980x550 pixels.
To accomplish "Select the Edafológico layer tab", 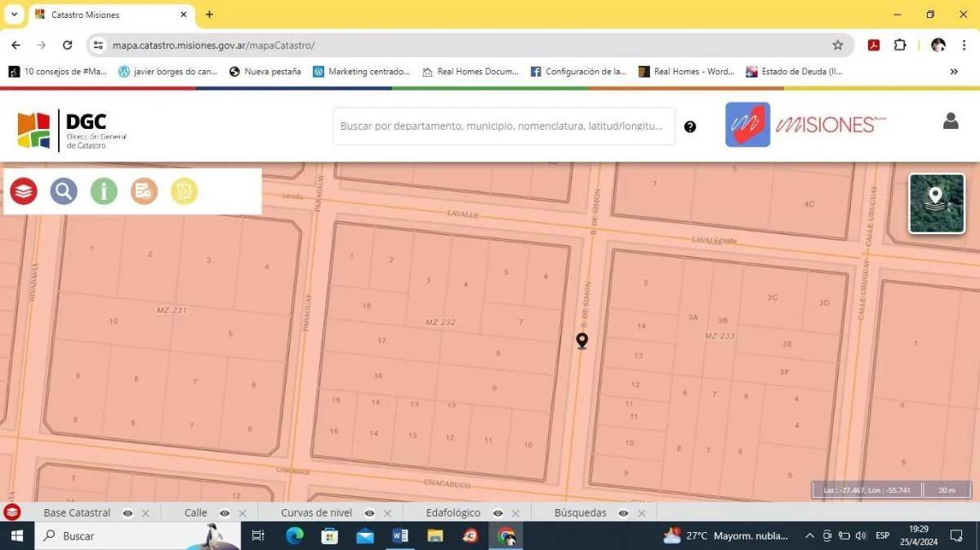I will (452, 512).
